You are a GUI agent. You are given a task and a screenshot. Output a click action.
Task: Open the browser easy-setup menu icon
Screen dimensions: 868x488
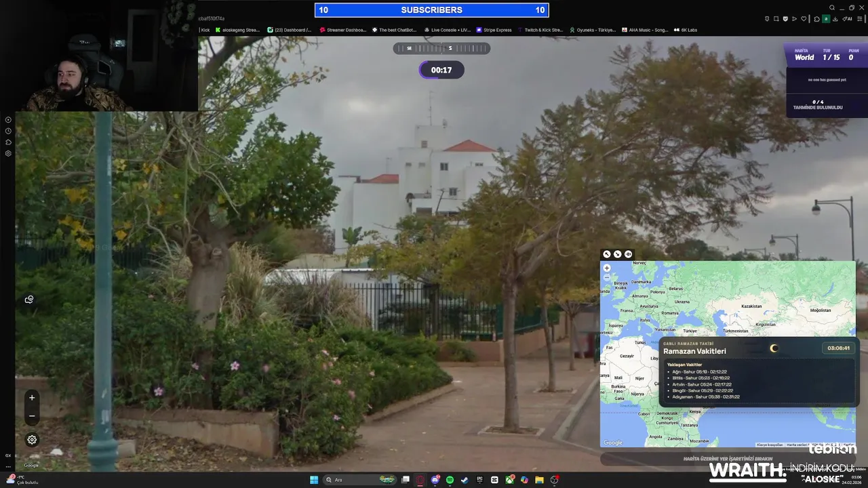859,19
